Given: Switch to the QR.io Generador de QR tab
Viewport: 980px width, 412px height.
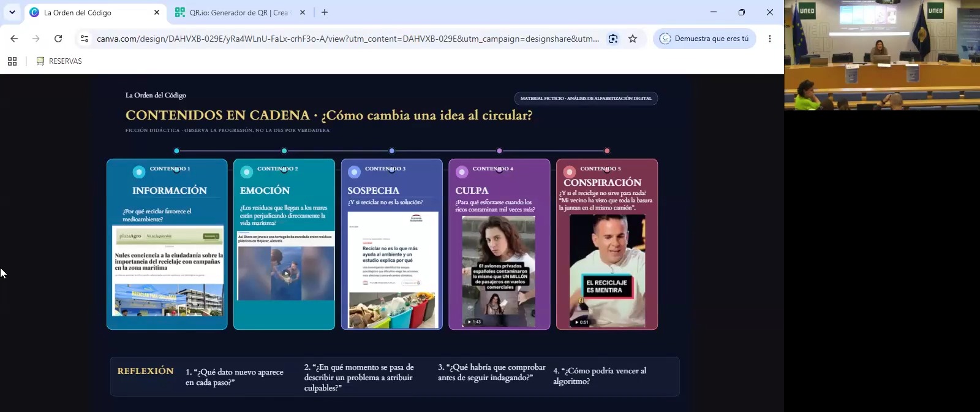Looking at the screenshot, I should pyautogui.click(x=239, y=12).
